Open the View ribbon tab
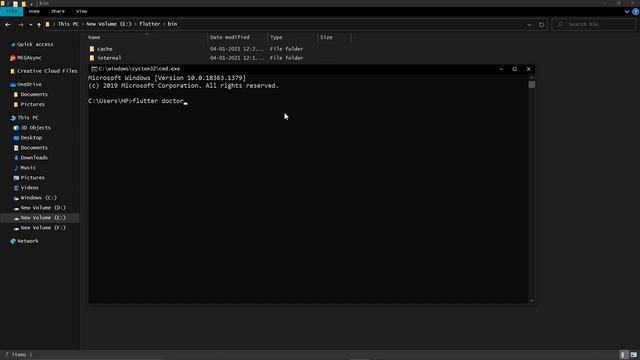 (x=81, y=11)
